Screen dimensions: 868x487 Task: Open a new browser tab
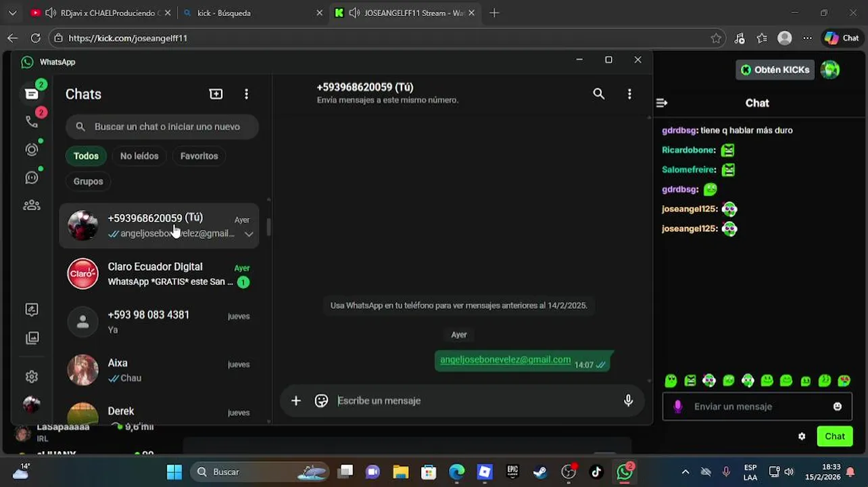coord(494,13)
